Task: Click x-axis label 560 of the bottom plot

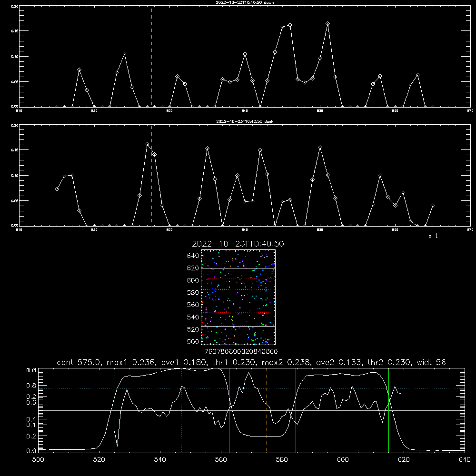Action: (221, 460)
